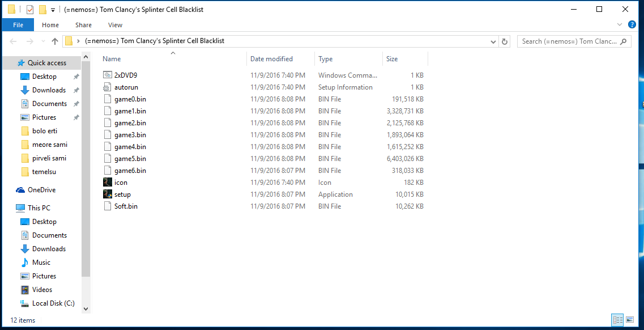Select the Splinter Cell icon file thumbnail
644x330 pixels.
click(107, 183)
